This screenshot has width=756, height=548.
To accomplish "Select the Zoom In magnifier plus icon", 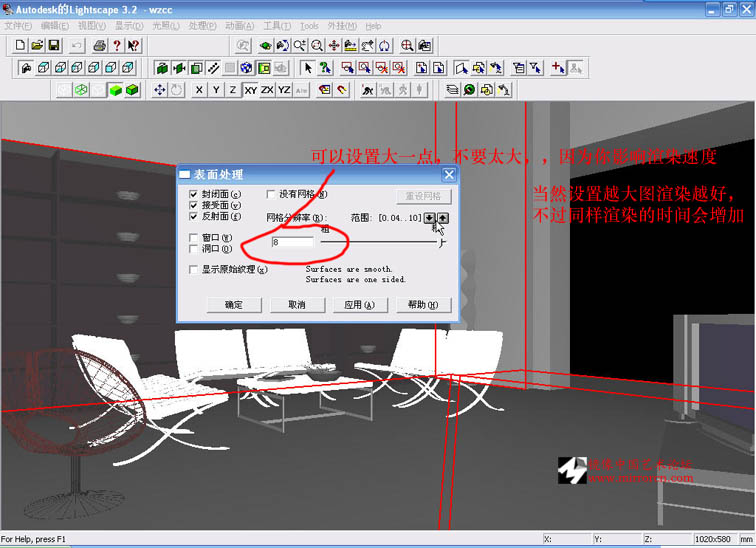I will (x=299, y=45).
